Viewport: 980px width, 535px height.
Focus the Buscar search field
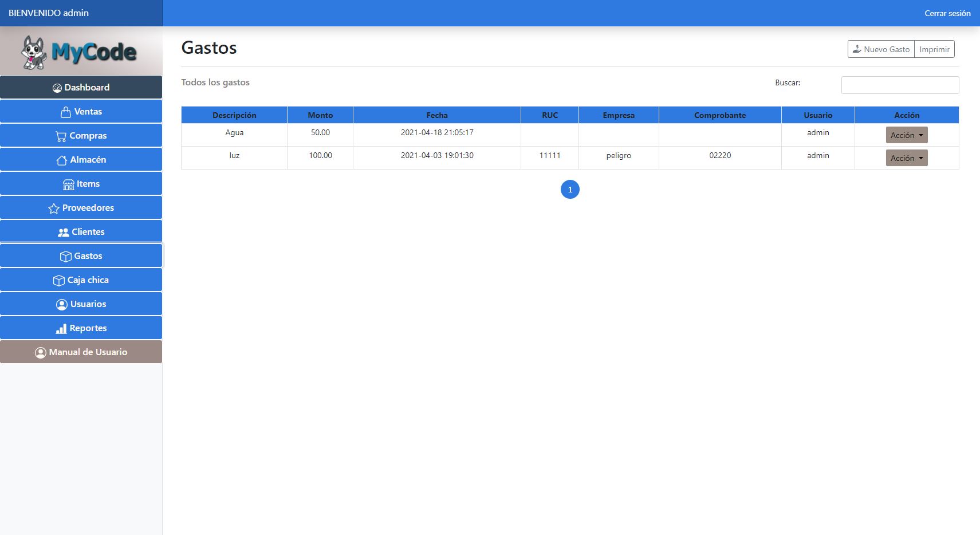click(x=899, y=85)
